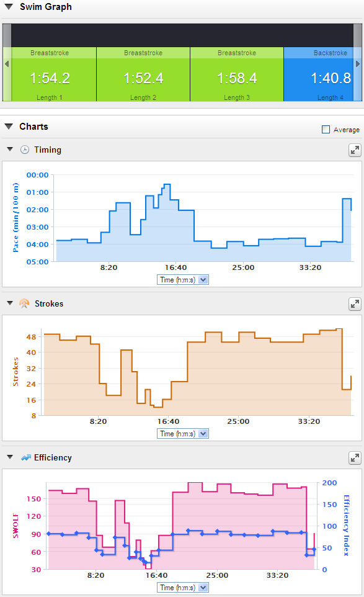
Task: Click the Timing clock icon
Action: [x=25, y=150]
